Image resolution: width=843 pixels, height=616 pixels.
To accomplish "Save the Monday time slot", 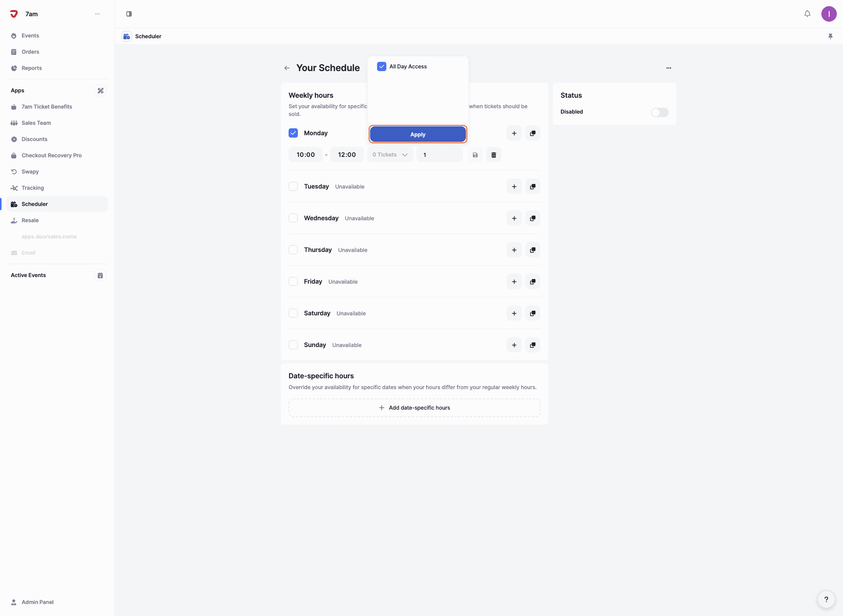I will 475,155.
